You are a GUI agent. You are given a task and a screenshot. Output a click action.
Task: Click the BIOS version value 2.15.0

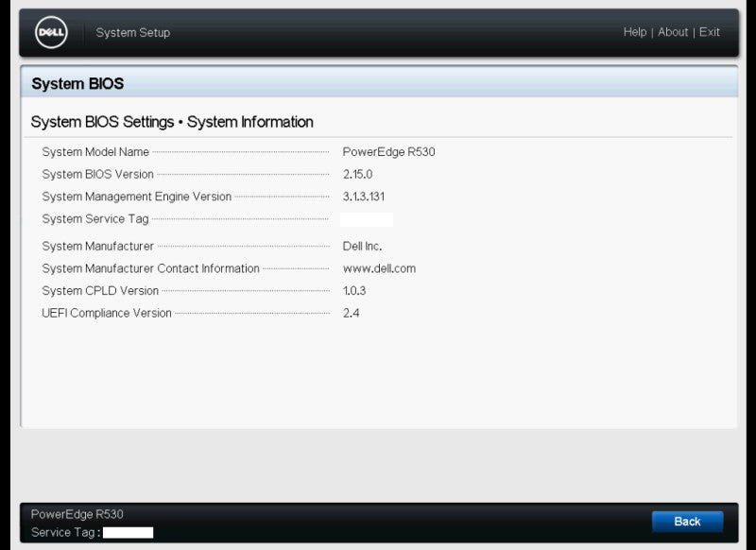click(x=357, y=174)
